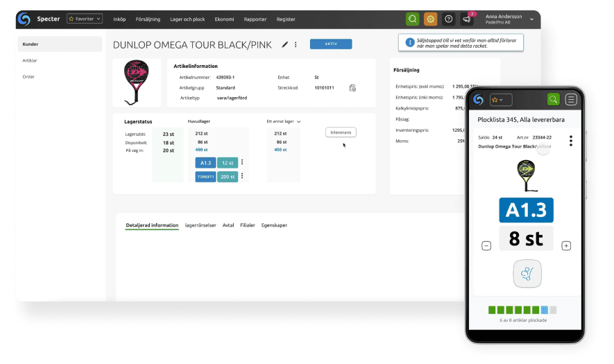Open the green search icon in desktop header

coord(412,19)
